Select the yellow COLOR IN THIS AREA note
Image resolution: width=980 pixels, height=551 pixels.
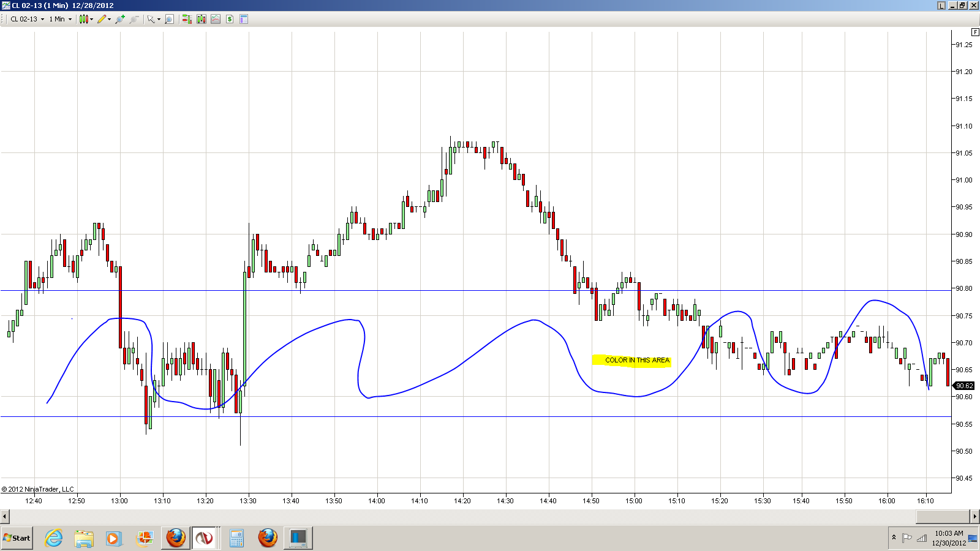click(x=631, y=361)
